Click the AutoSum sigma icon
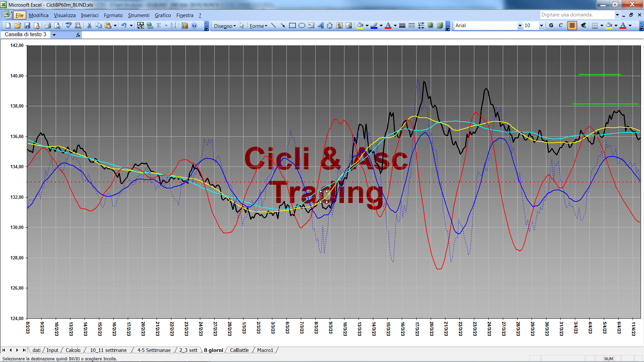The height and width of the screenshot is (362, 644). [159, 25]
